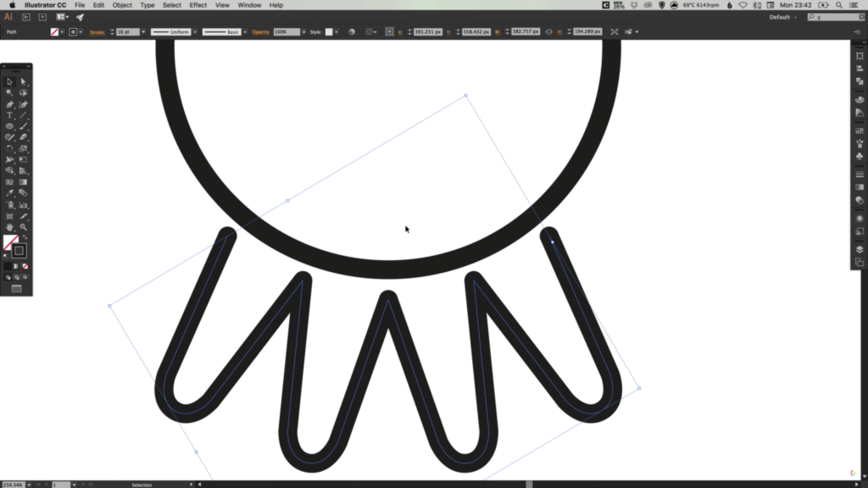Image resolution: width=868 pixels, height=488 pixels.
Task: Select the Zoom tool in the Tools panel
Action: (23, 227)
